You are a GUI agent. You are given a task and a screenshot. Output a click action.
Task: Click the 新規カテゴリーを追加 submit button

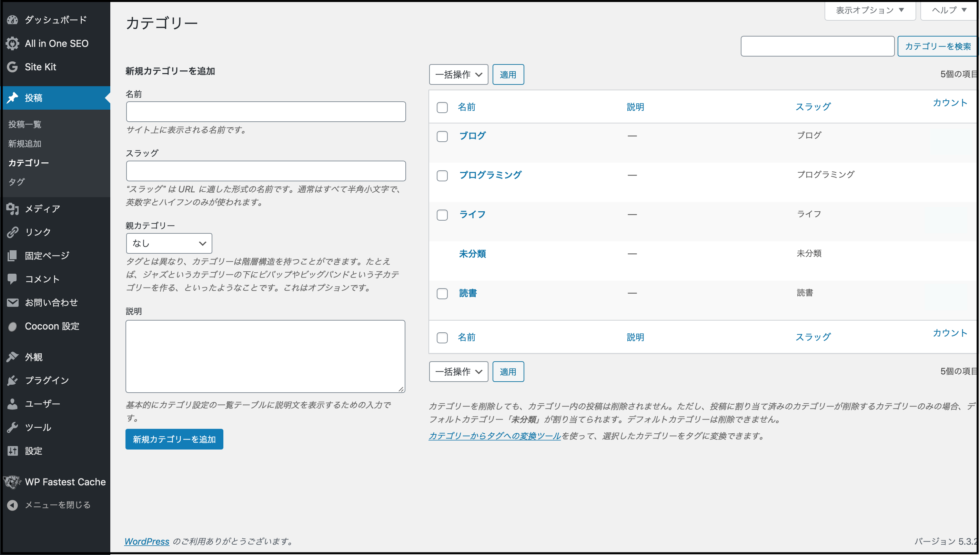[174, 439]
